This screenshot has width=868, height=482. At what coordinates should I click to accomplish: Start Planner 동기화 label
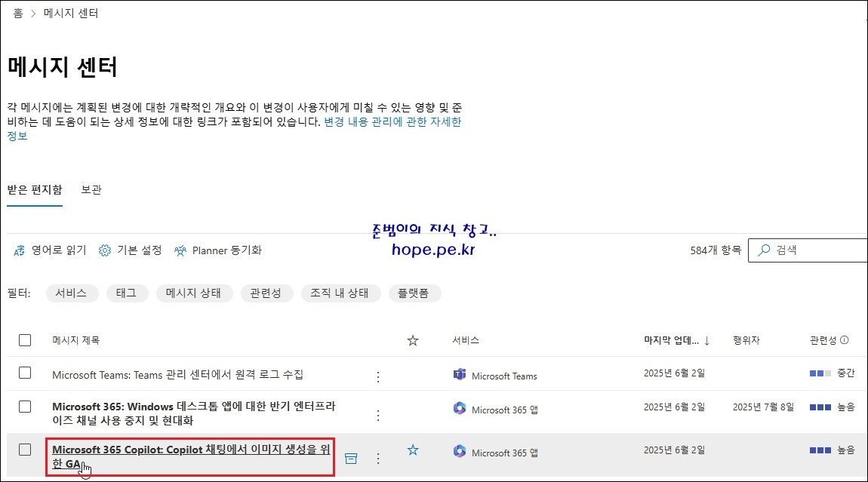coord(227,250)
